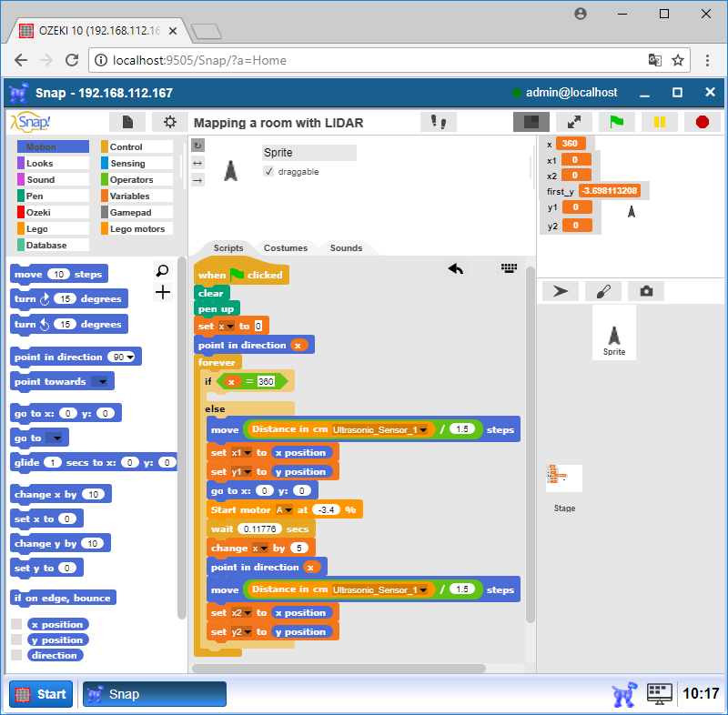Image resolution: width=728 pixels, height=715 pixels.
Task: Toggle the footprints step mode icon
Action: pyautogui.click(x=439, y=122)
